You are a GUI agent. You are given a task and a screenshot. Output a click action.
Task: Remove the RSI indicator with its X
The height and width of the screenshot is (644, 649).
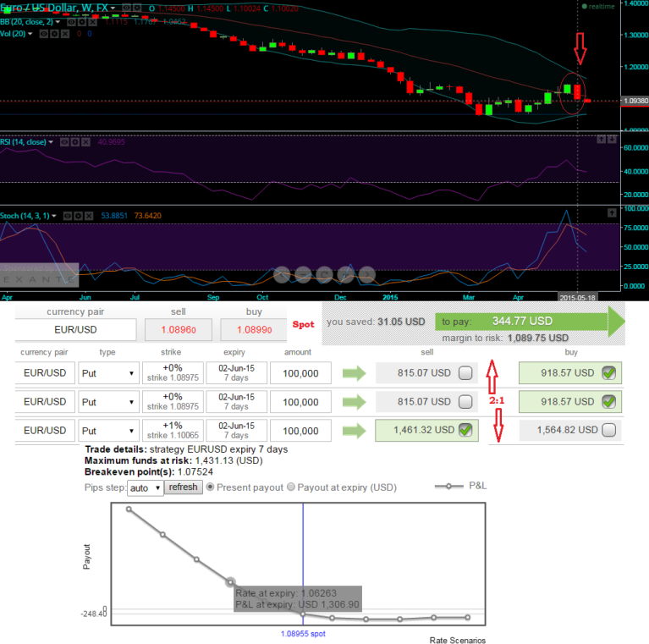(x=85, y=142)
